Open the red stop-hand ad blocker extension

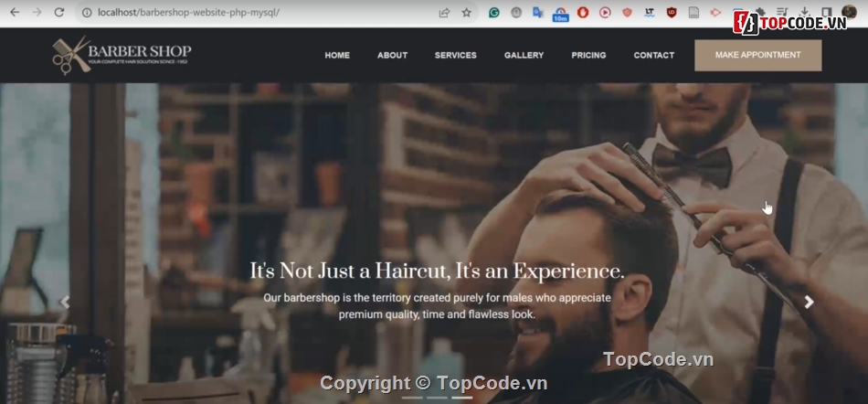coord(583,12)
